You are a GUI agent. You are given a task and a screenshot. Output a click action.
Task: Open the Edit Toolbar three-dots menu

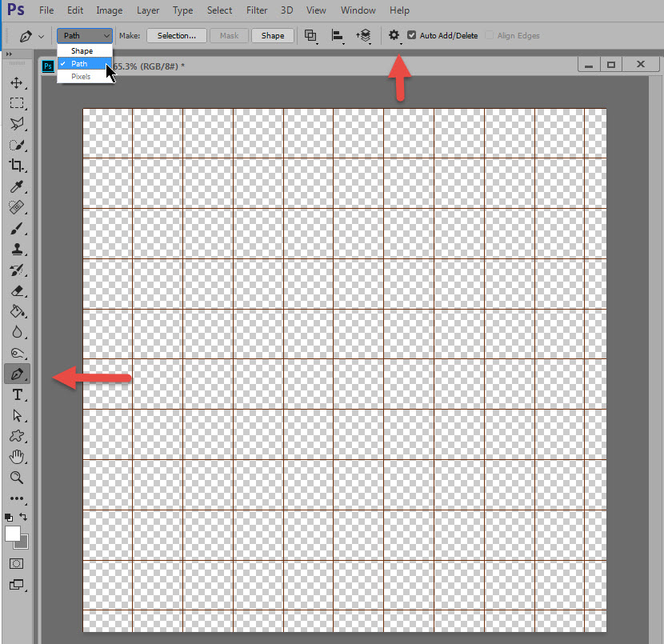(x=17, y=498)
